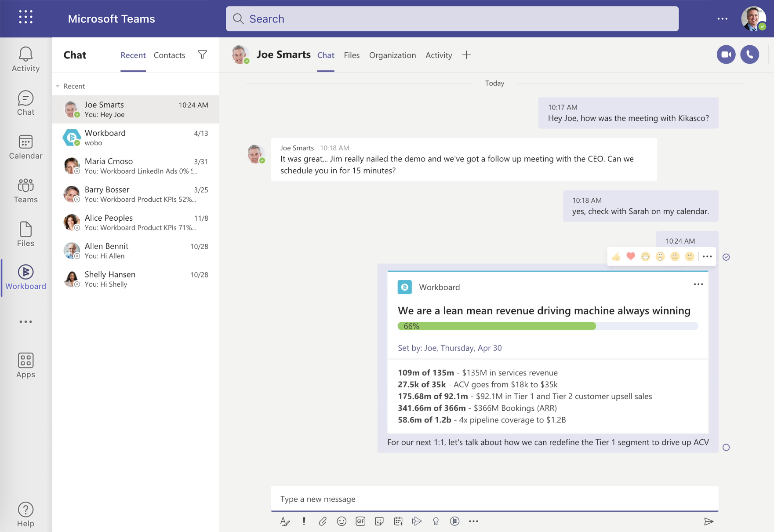Select the Chat tab for Joe Smarts
This screenshot has height=532, width=774.
[x=326, y=55]
